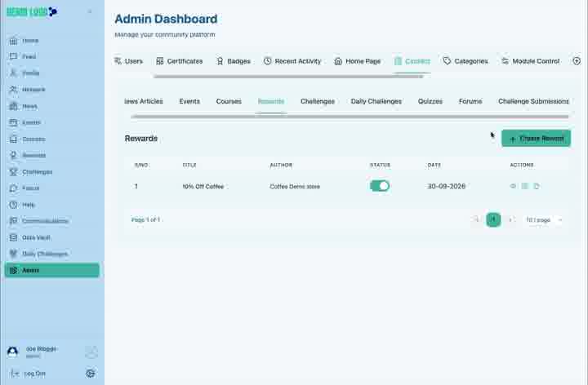Click the faint icon right of Joe Bloggs

click(91, 352)
